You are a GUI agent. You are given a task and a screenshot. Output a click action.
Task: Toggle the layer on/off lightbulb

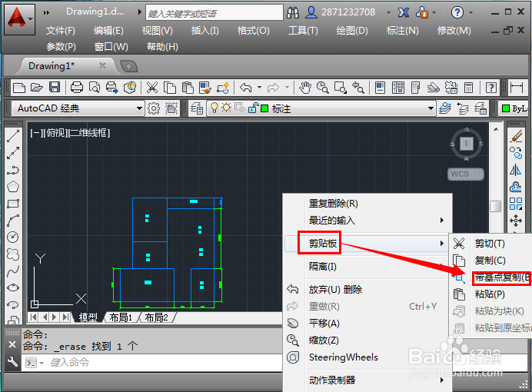[214, 108]
